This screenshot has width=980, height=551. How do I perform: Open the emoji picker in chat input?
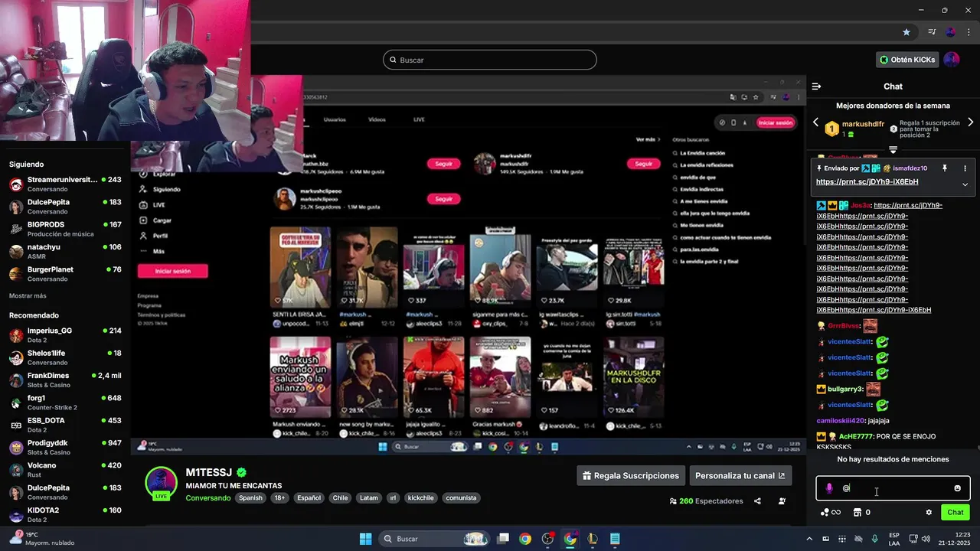[x=957, y=488]
